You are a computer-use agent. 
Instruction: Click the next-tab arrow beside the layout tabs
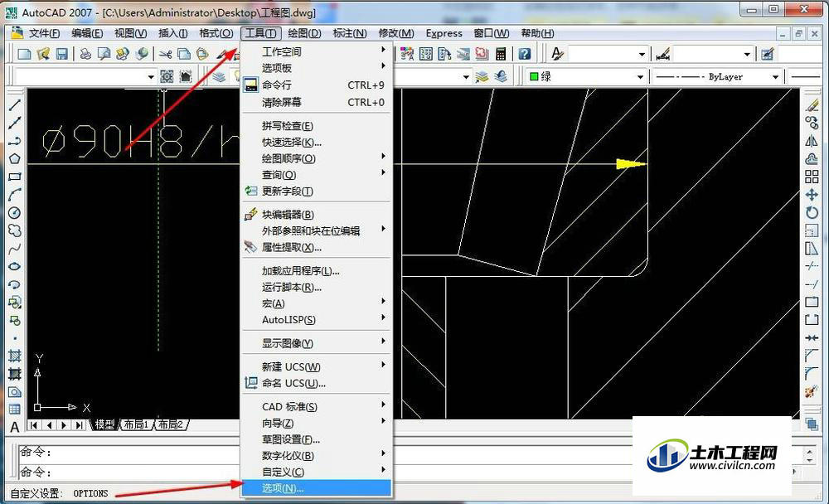[x=65, y=424]
